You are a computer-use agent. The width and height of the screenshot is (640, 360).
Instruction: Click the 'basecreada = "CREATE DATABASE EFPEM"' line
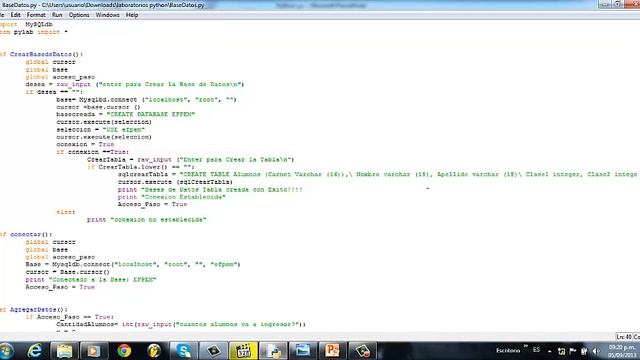tap(126, 114)
